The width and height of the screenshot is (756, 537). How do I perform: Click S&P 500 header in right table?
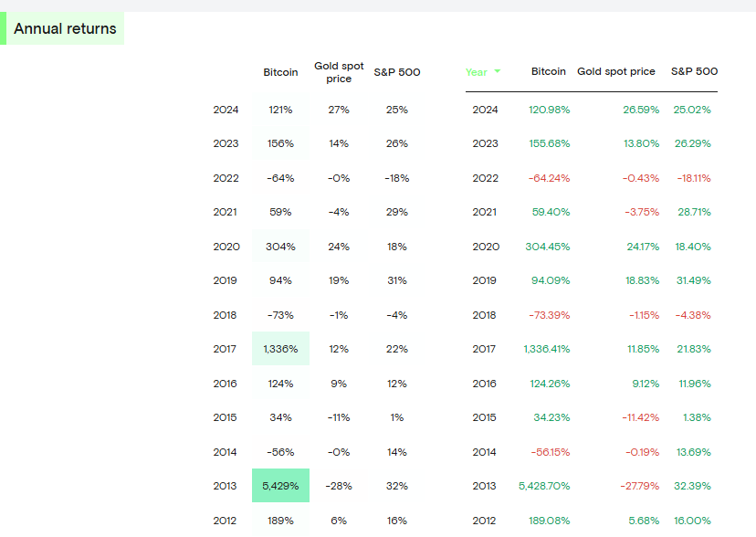point(694,71)
